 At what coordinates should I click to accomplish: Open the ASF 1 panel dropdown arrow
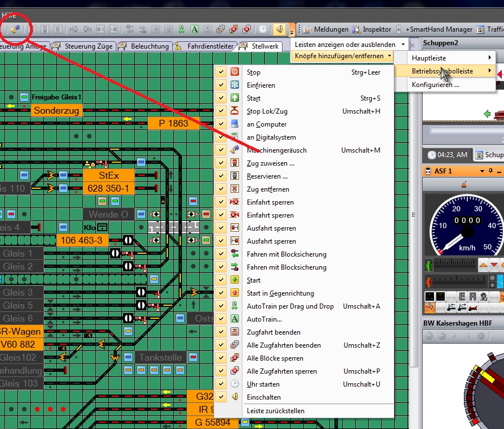[482, 171]
